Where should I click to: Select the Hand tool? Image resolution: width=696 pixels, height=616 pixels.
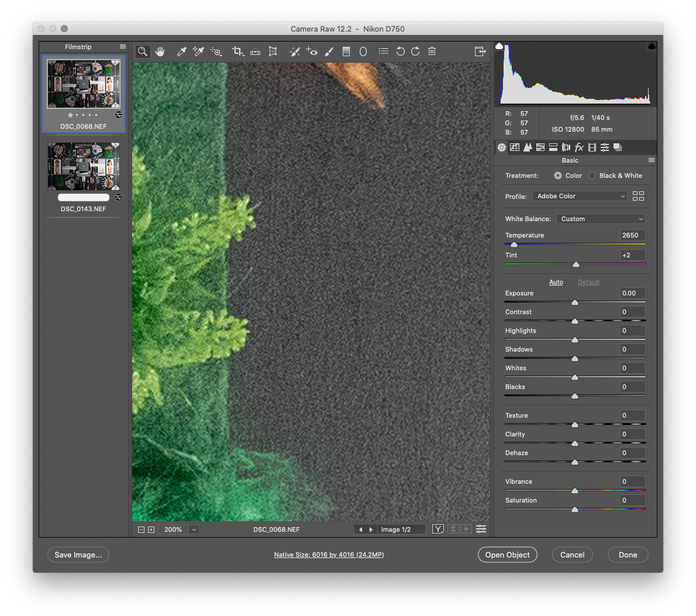pos(160,51)
